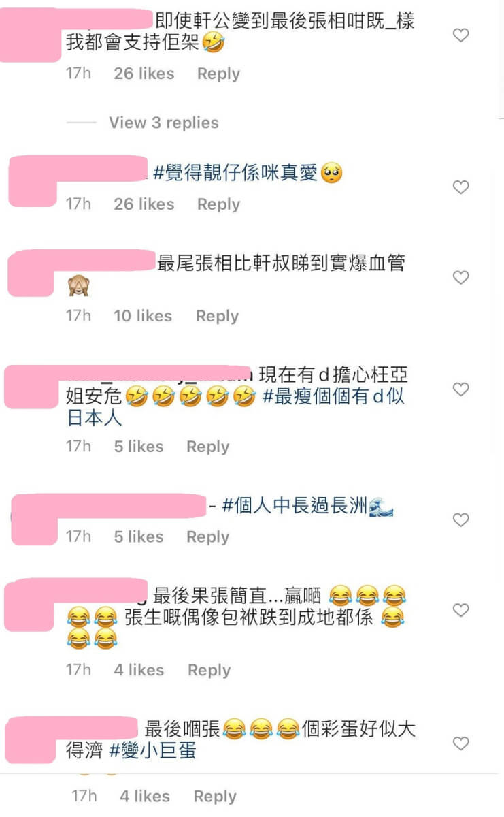
Task: Like the 最尾張相比軒叔 comment
Action: point(461,277)
